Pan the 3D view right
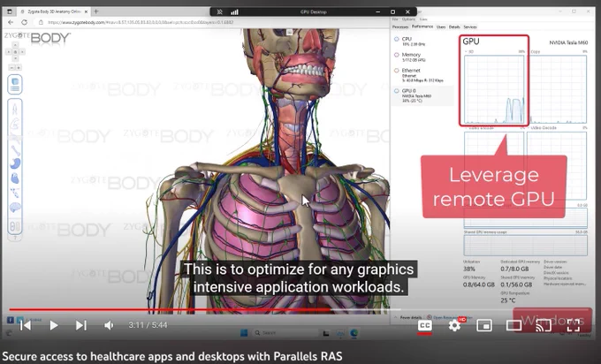 (x=22, y=52)
